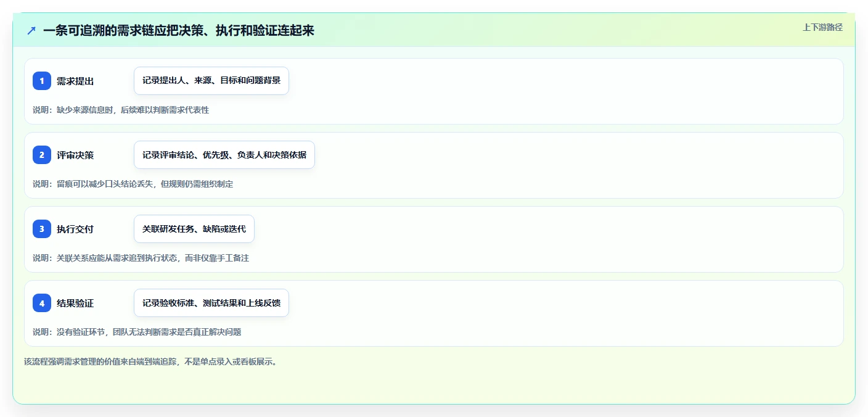Select the 记录评审结论、优先级、负责人和决策依据 chip
Viewport: 868px width, 417px height.
click(x=224, y=155)
